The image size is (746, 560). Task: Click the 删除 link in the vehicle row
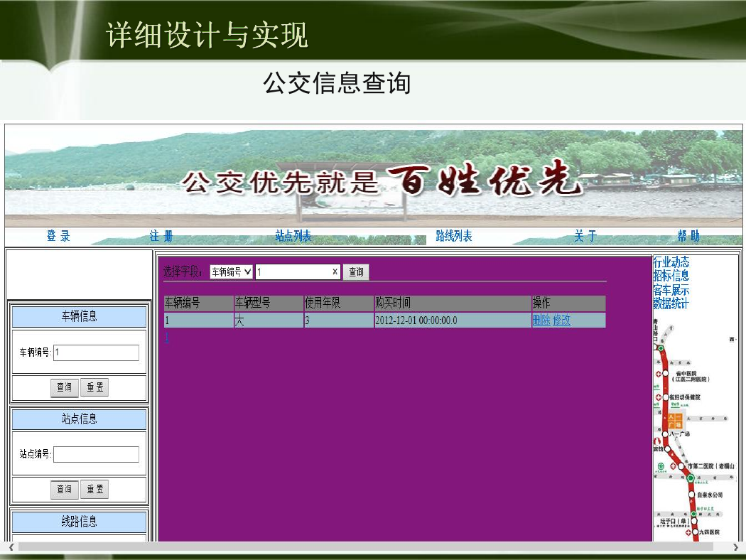coord(541,321)
